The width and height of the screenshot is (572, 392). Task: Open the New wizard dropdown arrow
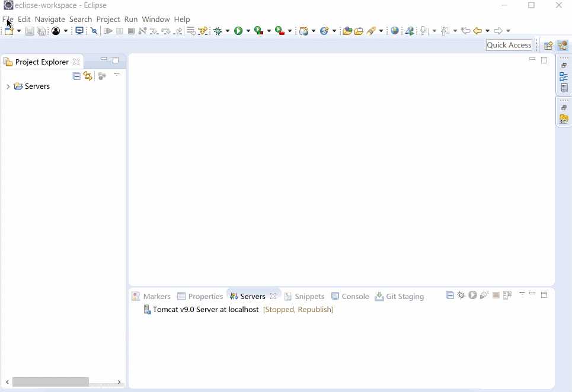19,31
